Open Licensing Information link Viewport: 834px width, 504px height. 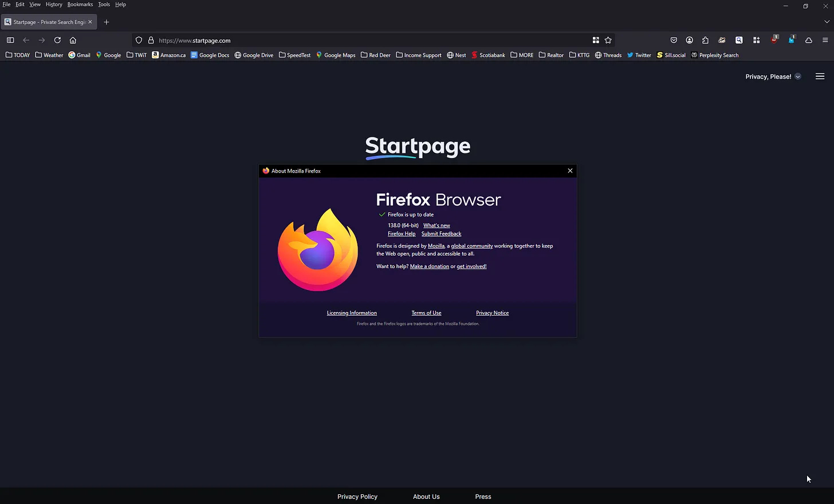tap(352, 313)
